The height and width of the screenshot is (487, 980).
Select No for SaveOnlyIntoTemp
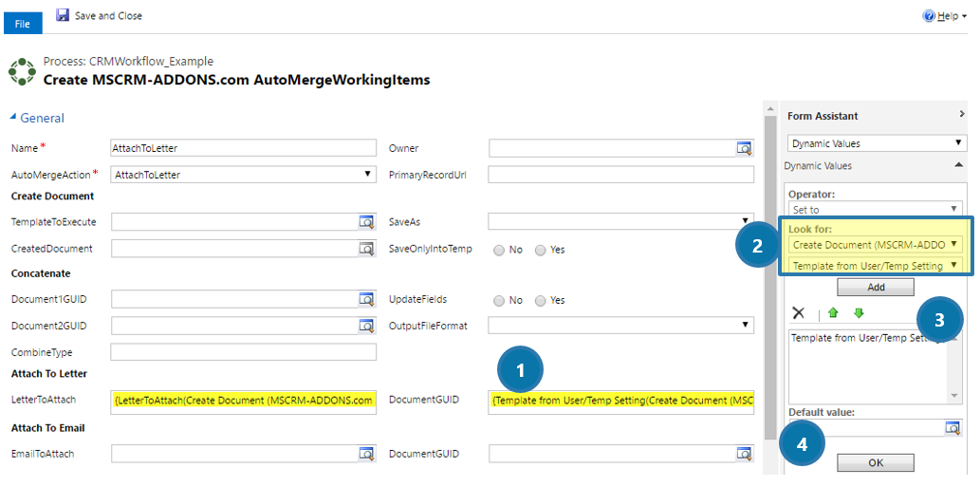(499, 250)
